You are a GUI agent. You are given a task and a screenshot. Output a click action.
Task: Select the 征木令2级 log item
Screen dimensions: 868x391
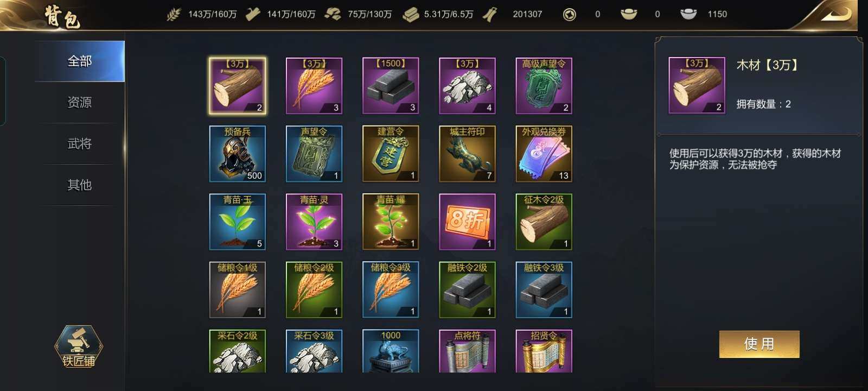tap(544, 222)
